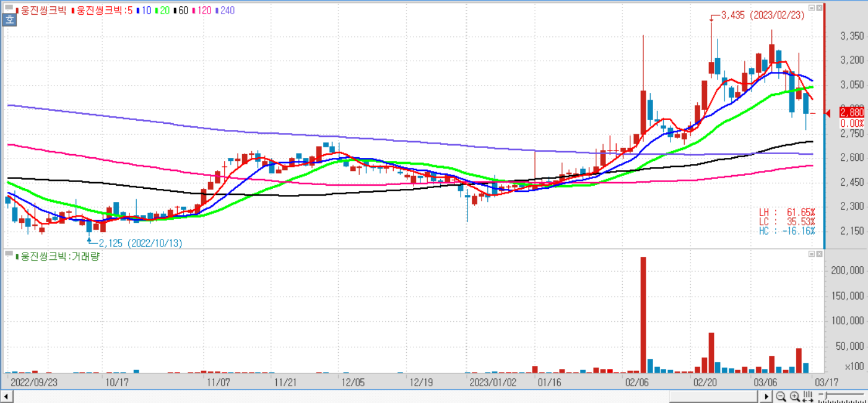This screenshot has height=403, width=868.
Task: Zoom out the chart with magnifier minus
Action: point(781,396)
